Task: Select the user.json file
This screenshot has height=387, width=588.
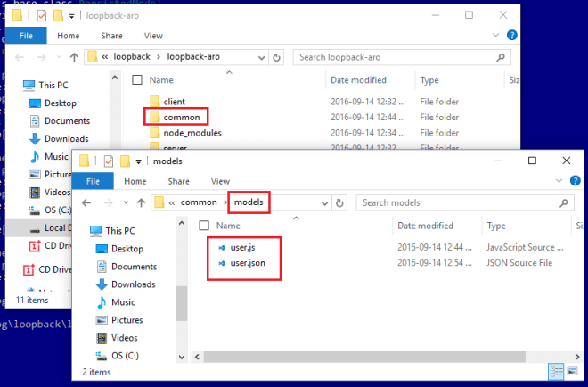Action: [248, 263]
